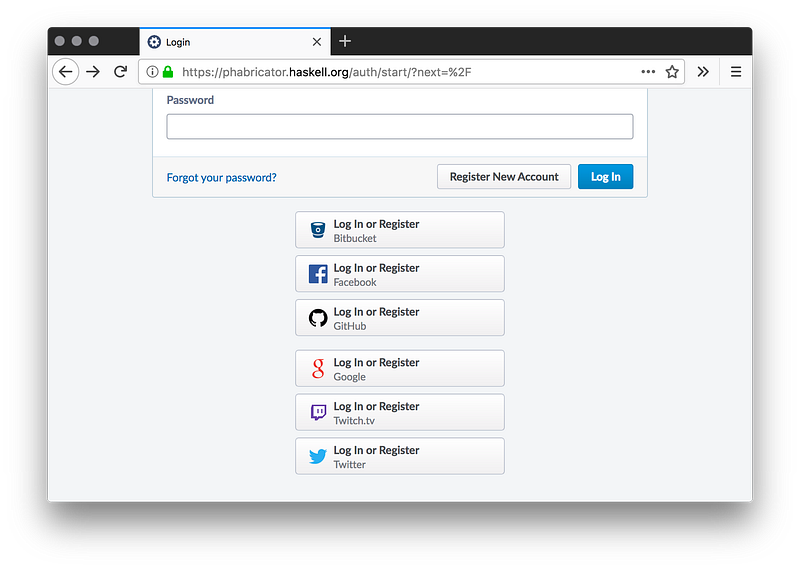Screen dimensions: 800x570
Task: Click Register New Account button
Action: tap(504, 177)
